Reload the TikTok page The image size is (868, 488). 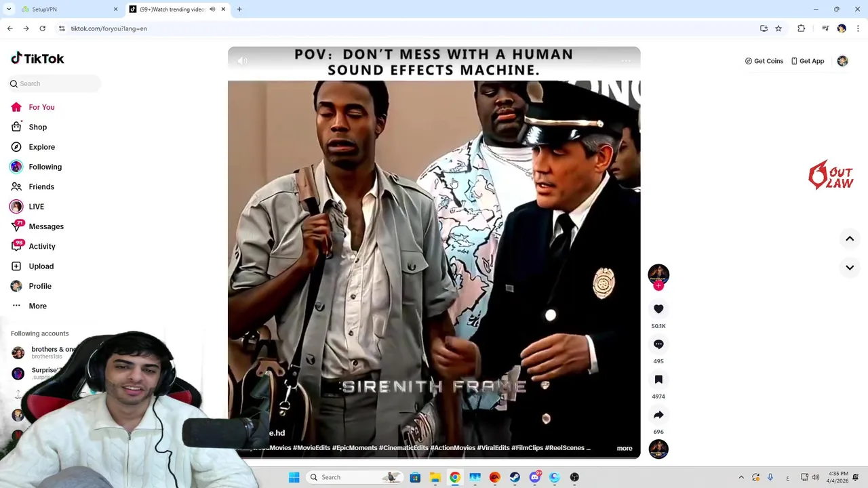click(42, 28)
